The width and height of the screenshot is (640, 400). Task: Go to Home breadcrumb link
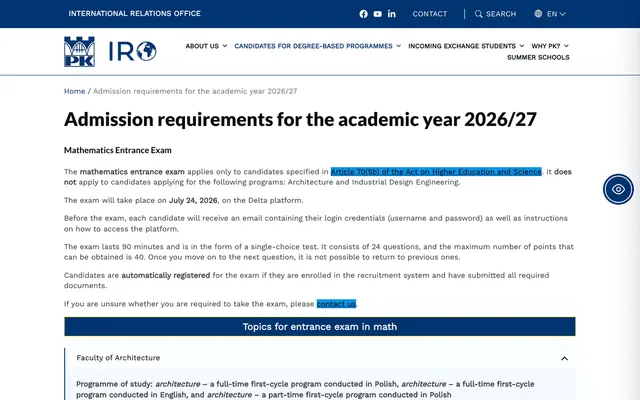click(74, 91)
